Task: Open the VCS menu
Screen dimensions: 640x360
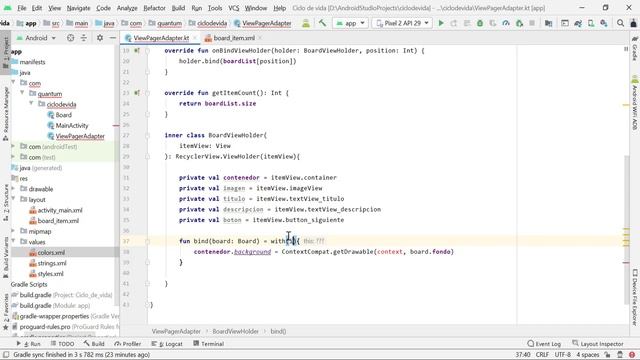Action: [233, 8]
